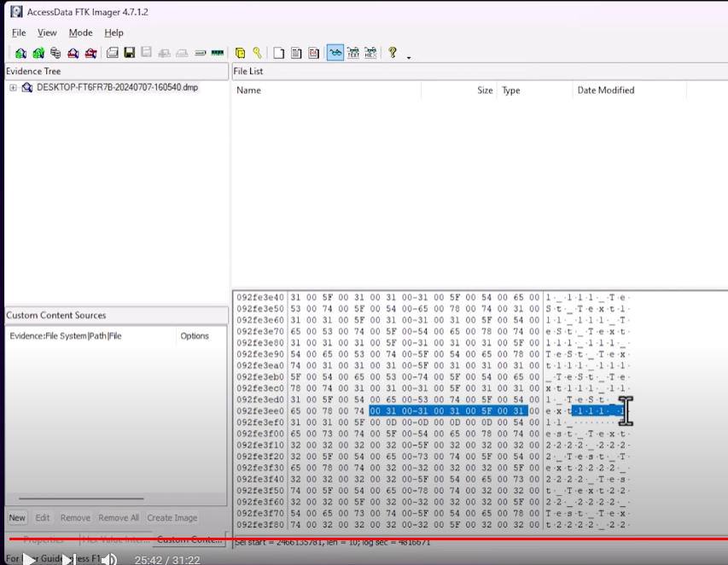Screen dimensions: 728x565
Task: Toggle hex view mode with HEX glasses
Action: pos(370,53)
